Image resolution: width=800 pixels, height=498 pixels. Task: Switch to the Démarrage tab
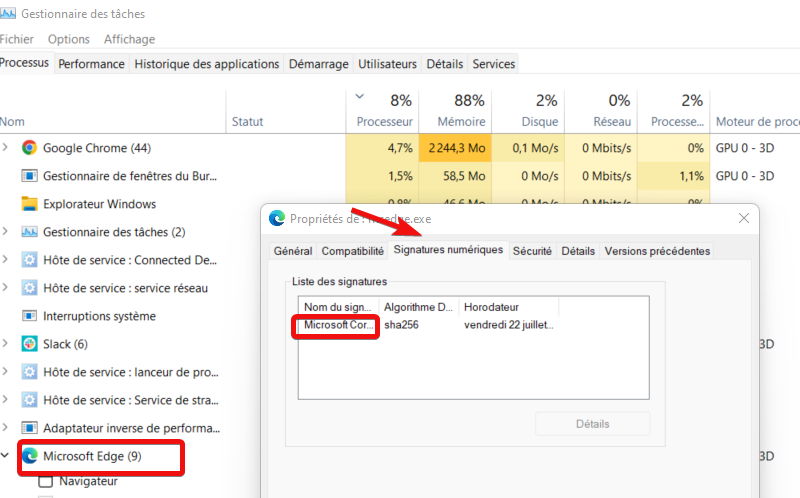pyautogui.click(x=318, y=64)
